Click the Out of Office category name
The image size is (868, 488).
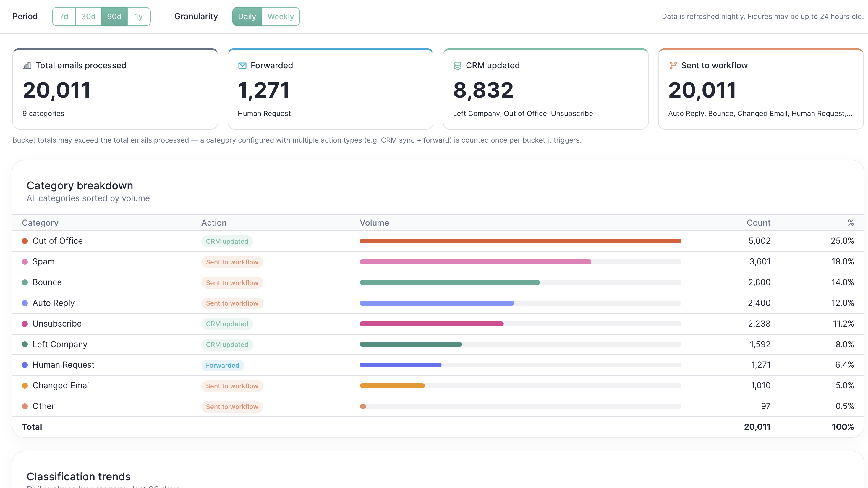[58, 241]
